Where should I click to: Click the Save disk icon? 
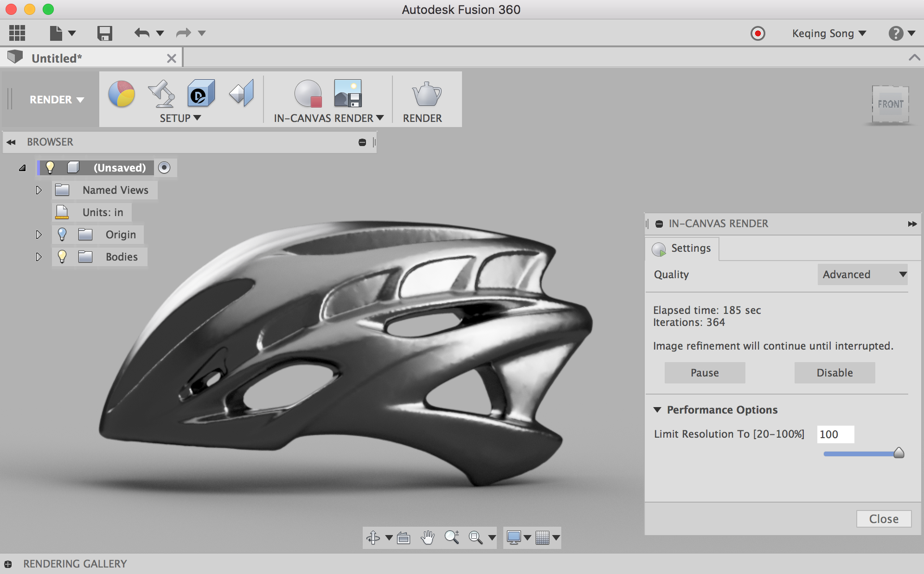coord(105,33)
